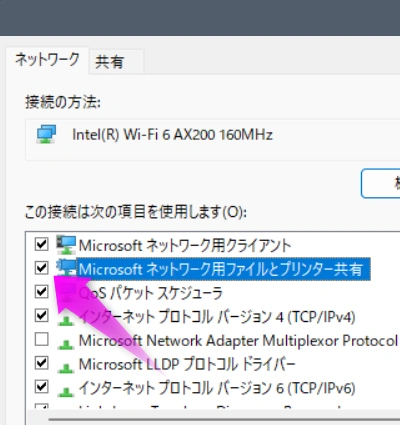Disable the TCP/IPv4 checkbox

(x=41, y=315)
